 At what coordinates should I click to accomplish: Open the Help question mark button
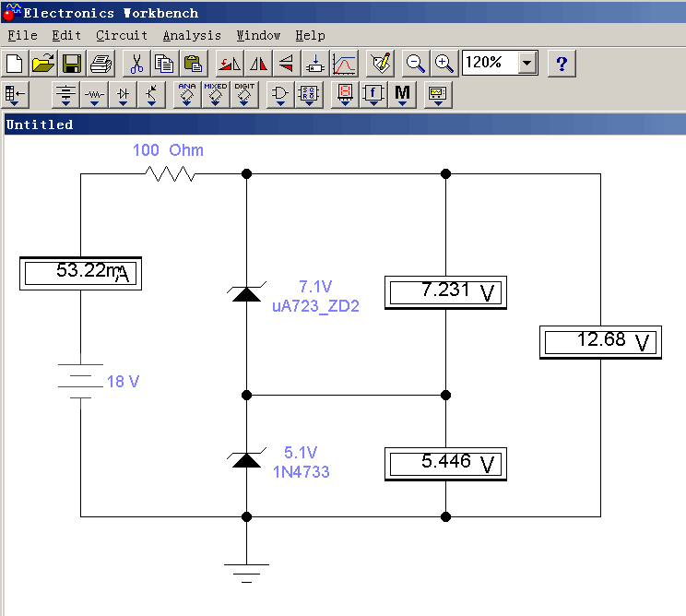(562, 64)
